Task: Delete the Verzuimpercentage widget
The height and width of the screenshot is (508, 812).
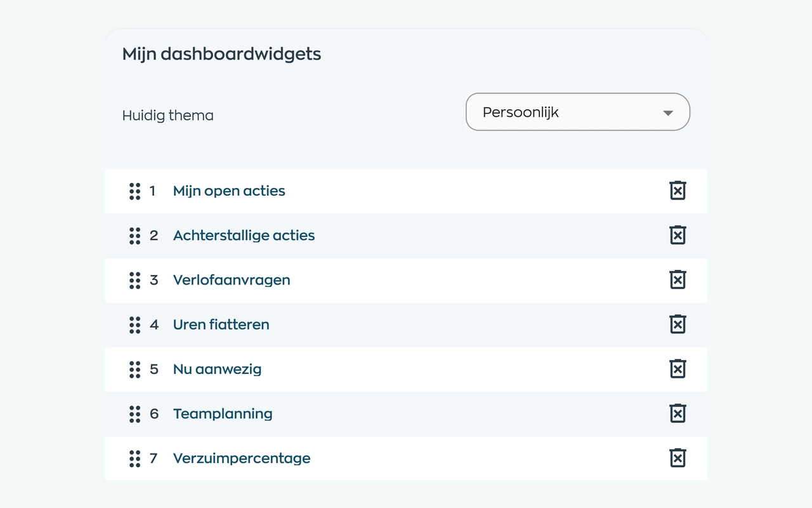Action: coord(678,458)
